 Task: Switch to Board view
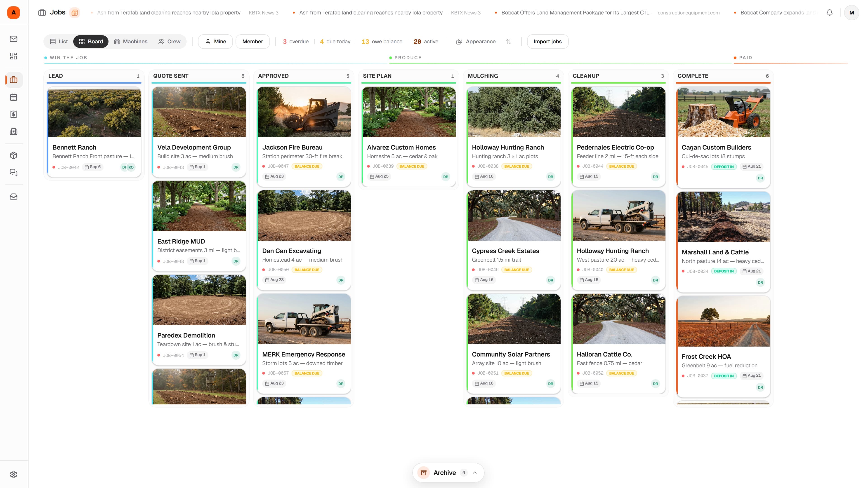click(91, 41)
